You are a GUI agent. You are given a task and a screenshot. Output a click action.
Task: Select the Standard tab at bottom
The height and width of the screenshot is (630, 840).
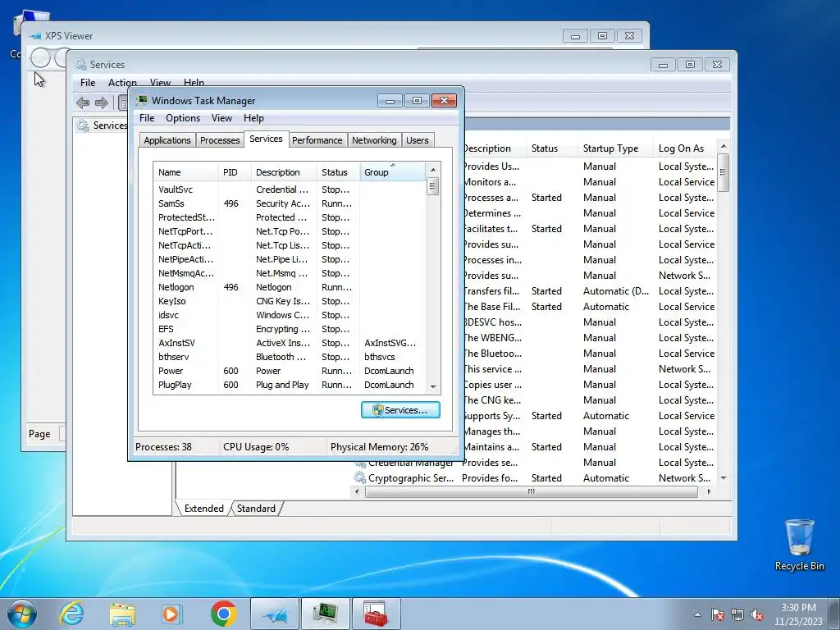pyautogui.click(x=256, y=509)
